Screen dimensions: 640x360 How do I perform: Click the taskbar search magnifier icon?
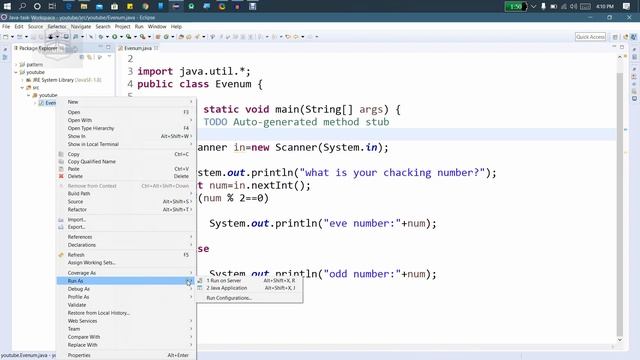22,6
